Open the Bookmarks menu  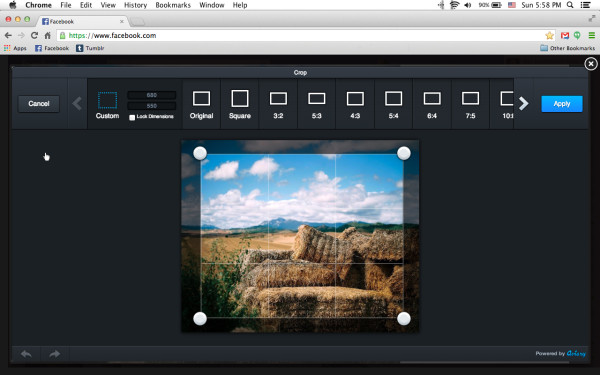pyautogui.click(x=173, y=5)
